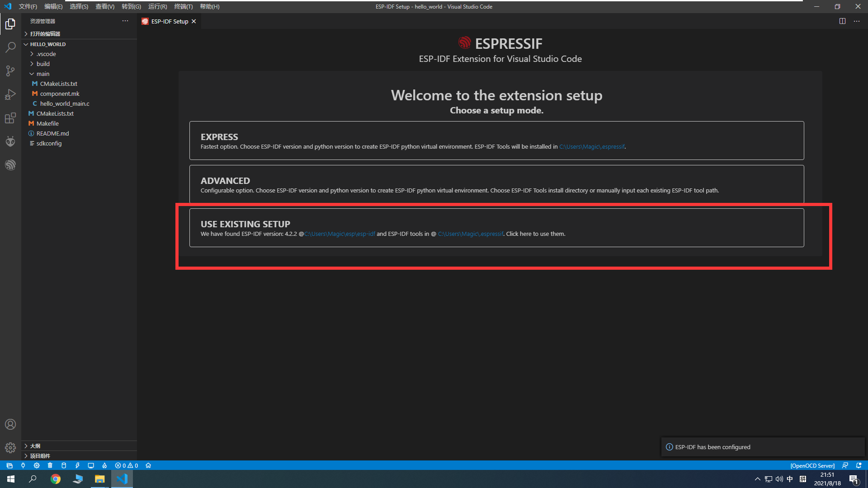
Task: Open the 运行(R) menu
Action: [157, 6]
